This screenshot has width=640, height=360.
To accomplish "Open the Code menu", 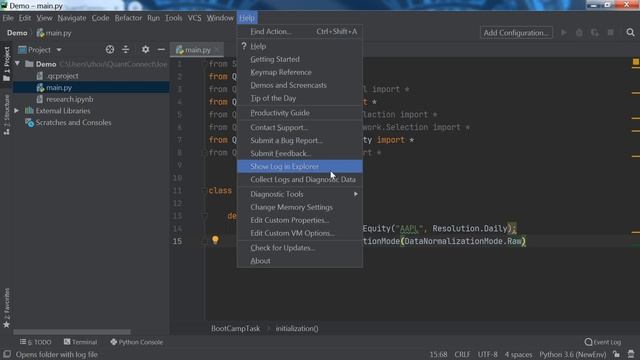I will (x=100, y=18).
